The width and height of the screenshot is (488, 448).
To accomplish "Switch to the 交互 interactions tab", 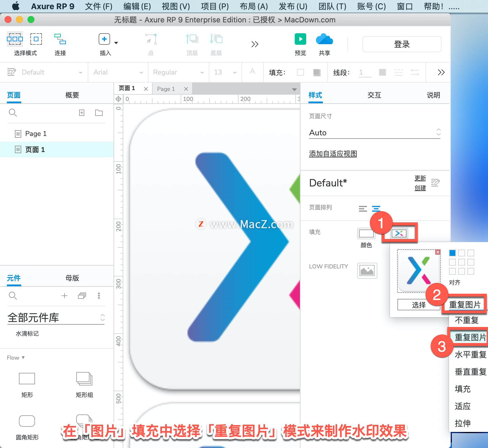I will pyautogui.click(x=374, y=95).
